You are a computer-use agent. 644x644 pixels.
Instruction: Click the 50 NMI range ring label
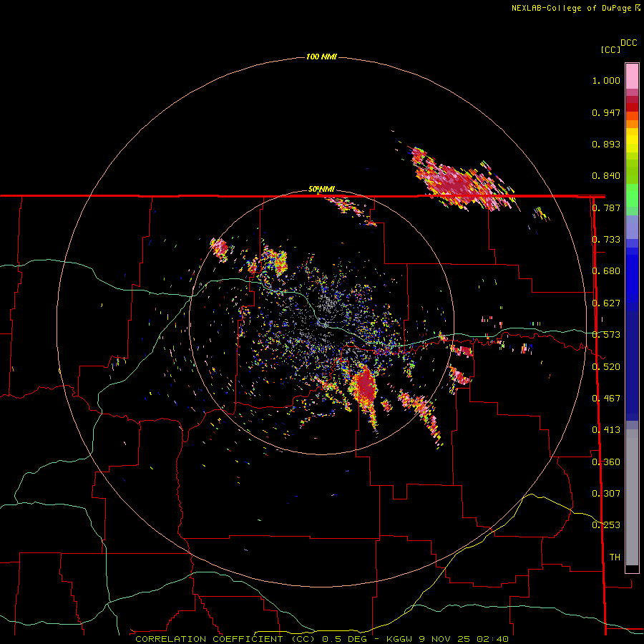click(x=321, y=190)
